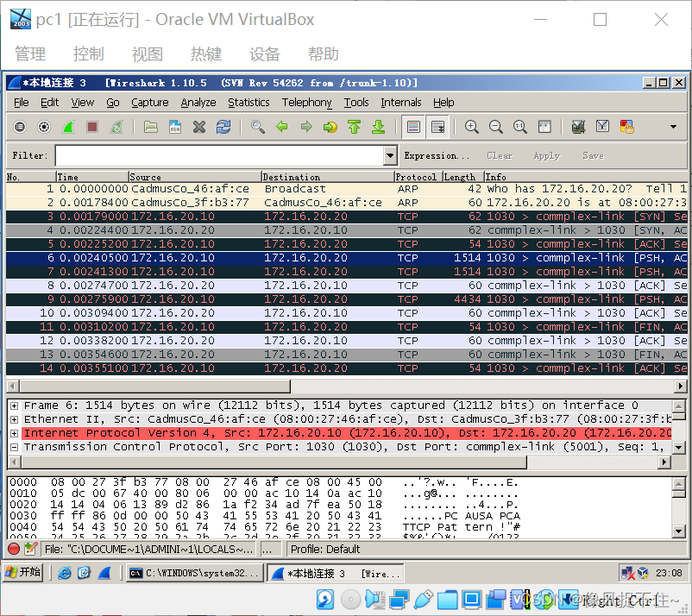Screen dimensions: 692x616
Task: Open the File menu
Action: pyautogui.click(x=22, y=103)
